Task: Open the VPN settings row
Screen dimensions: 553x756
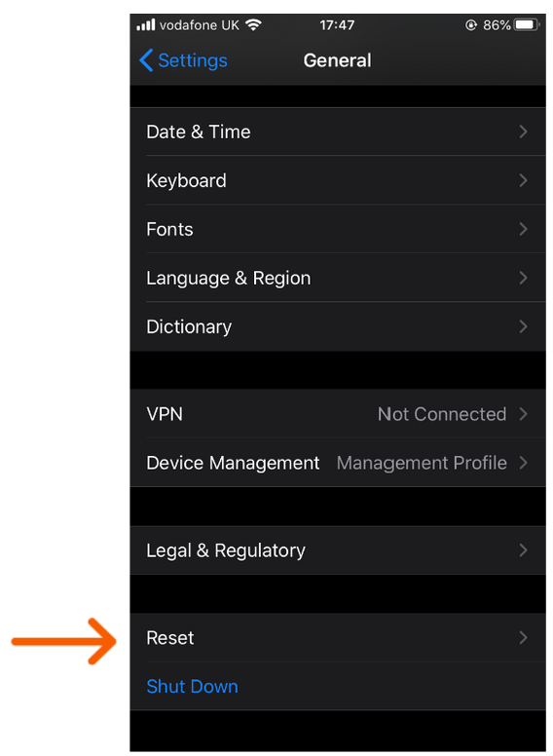Action: click(x=338, y=414)
